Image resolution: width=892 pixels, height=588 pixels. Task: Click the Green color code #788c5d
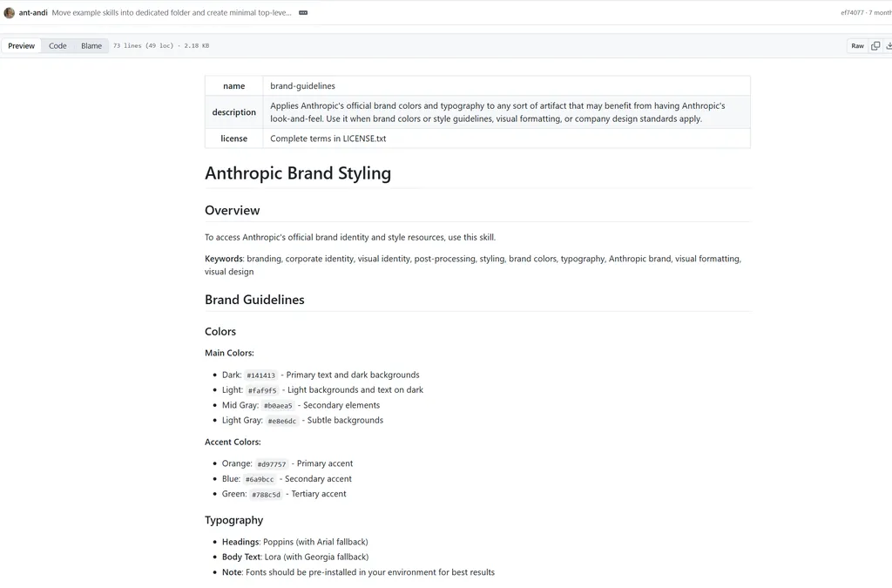point(267,494)
